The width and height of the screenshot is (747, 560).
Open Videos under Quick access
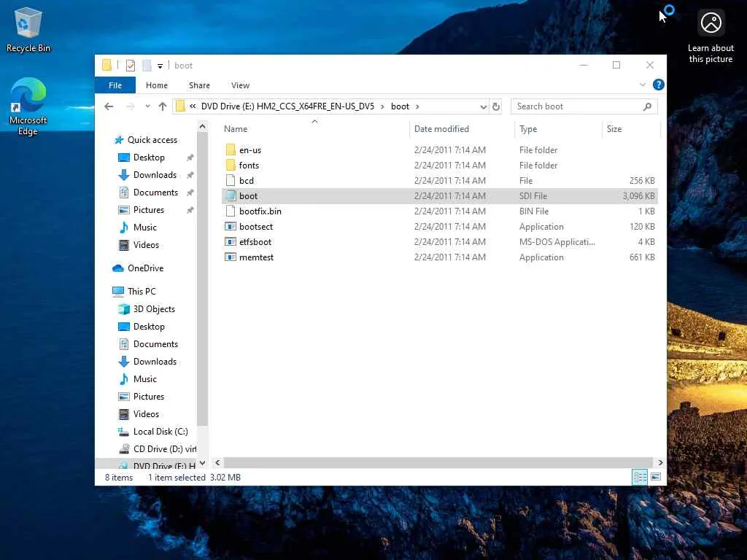pyautogui.click(x=138, y=245)
